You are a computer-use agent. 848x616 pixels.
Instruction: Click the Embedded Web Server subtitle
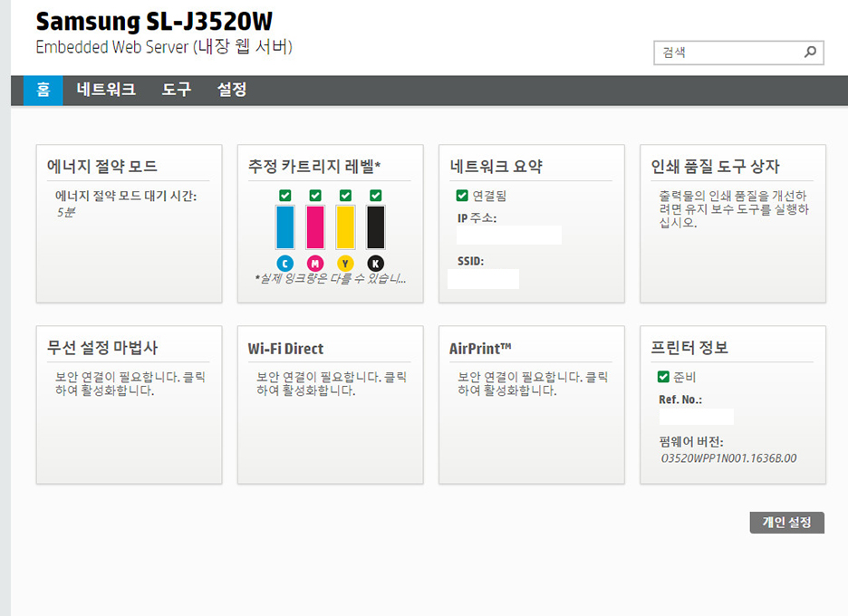coord(164,47)
